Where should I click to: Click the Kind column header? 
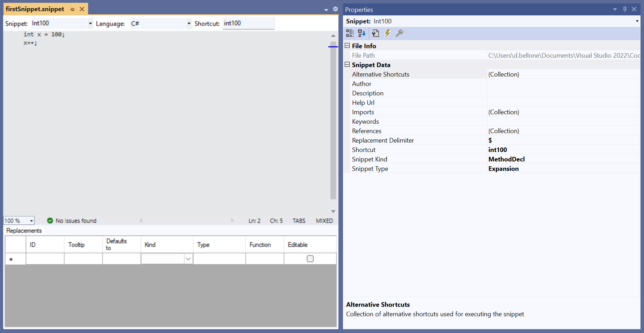point(167,245)
